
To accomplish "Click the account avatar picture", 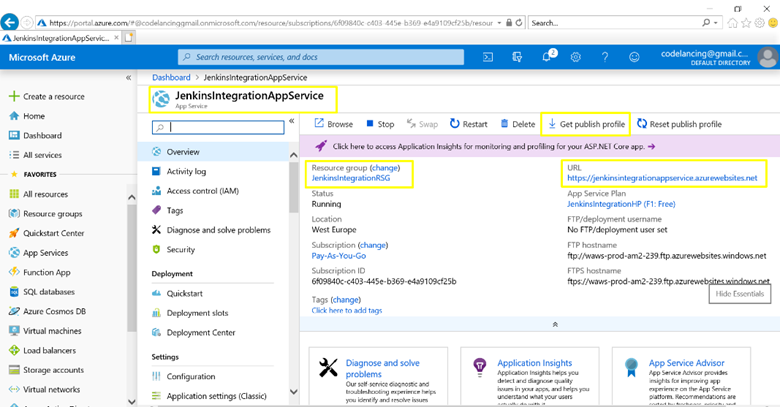I will click(768, 57).
